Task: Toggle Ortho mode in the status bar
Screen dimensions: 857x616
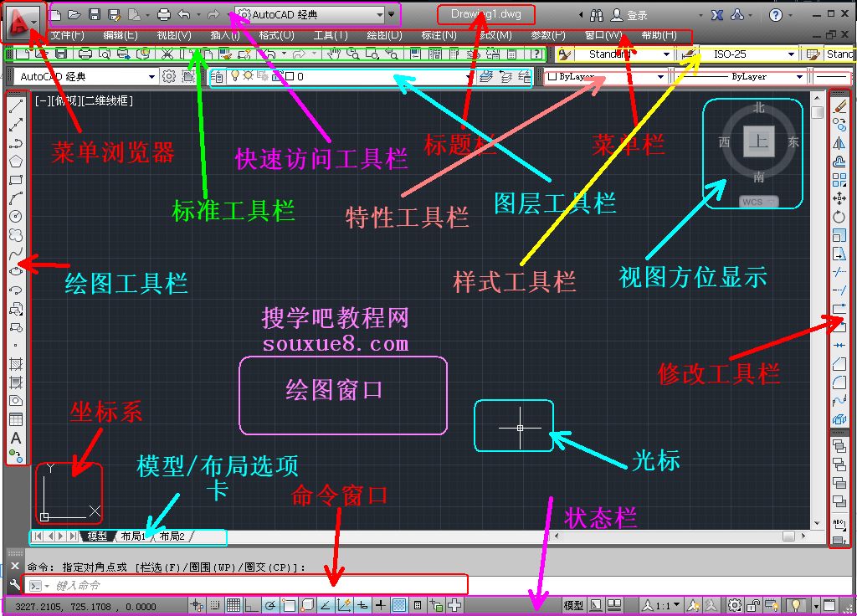Action: click(253, 605)
